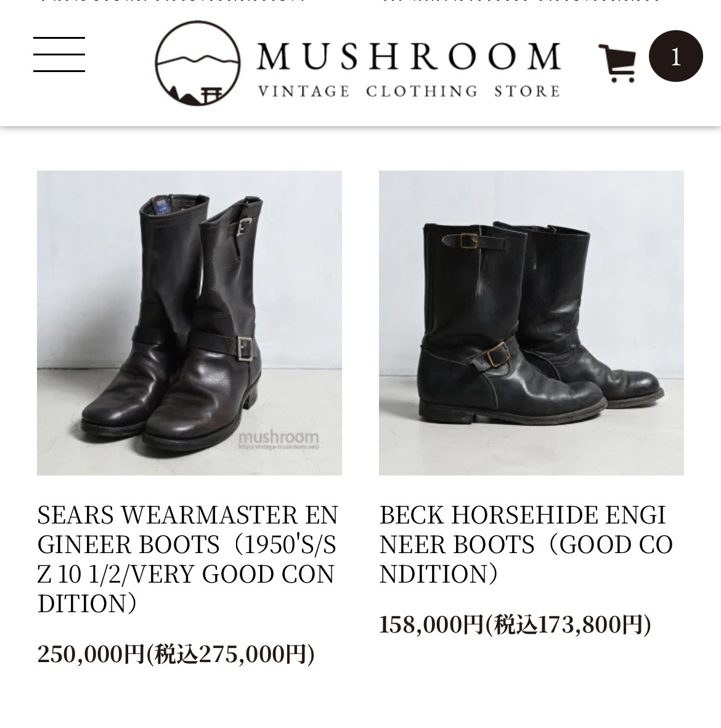Click the blue label inside Sears boot
Viewport: 721px width, 728px height.
click(x=160, y=206)
